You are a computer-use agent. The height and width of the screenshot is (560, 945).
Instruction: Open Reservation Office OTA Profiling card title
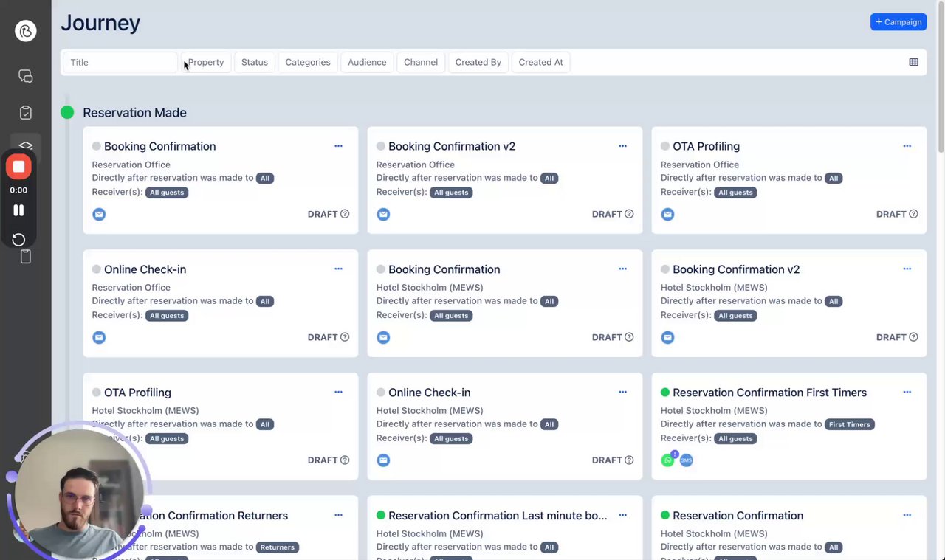click(x=706, y=146)
